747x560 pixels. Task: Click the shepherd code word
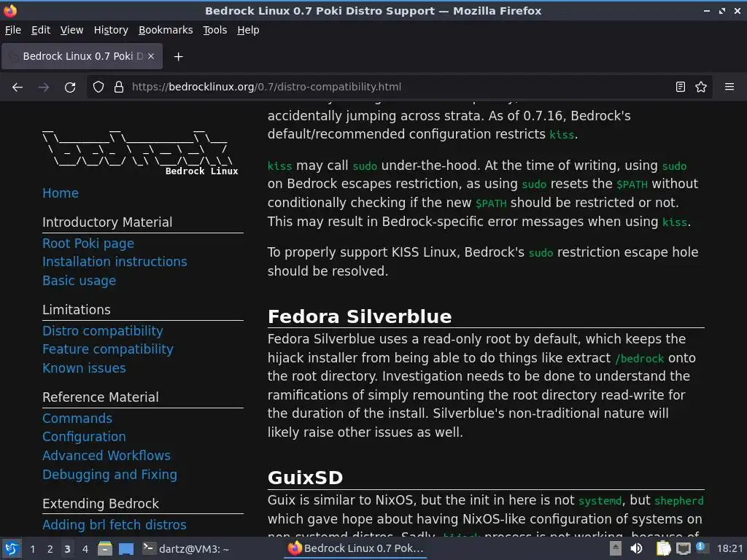tap(679, 501)
